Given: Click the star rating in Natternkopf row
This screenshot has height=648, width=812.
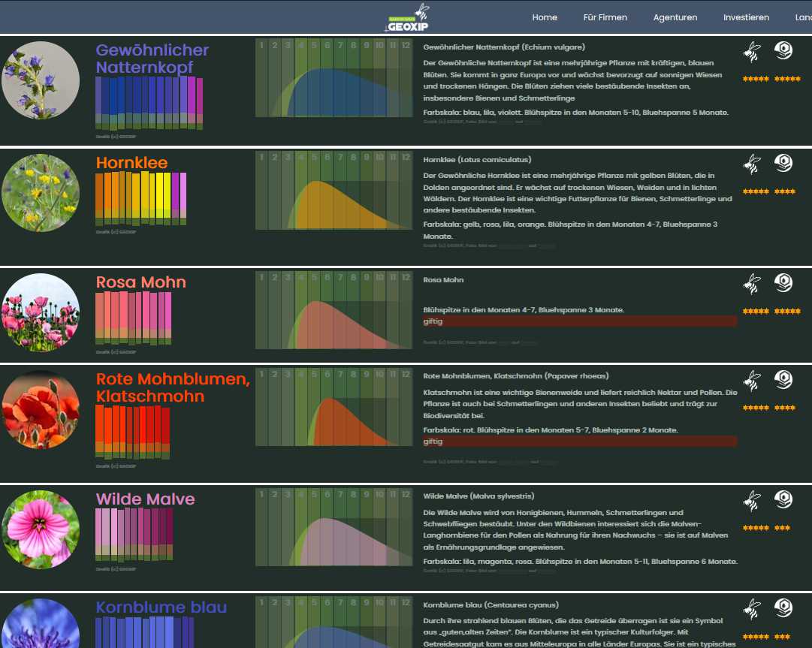Looking at the screenshot, I should coord(771,79).
